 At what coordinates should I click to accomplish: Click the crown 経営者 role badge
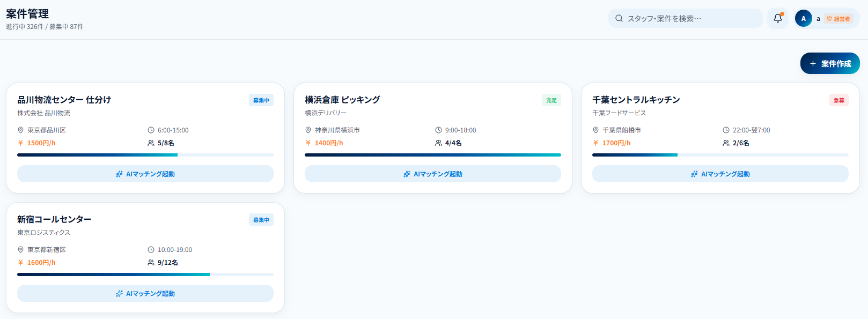[x=838, y=18]
